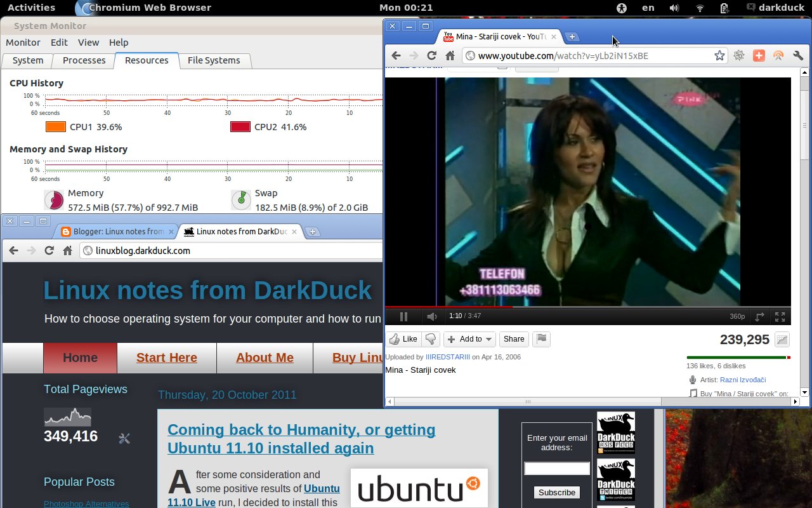Expand the Add to dropdown
812x508 pixels.
[469, 338]
